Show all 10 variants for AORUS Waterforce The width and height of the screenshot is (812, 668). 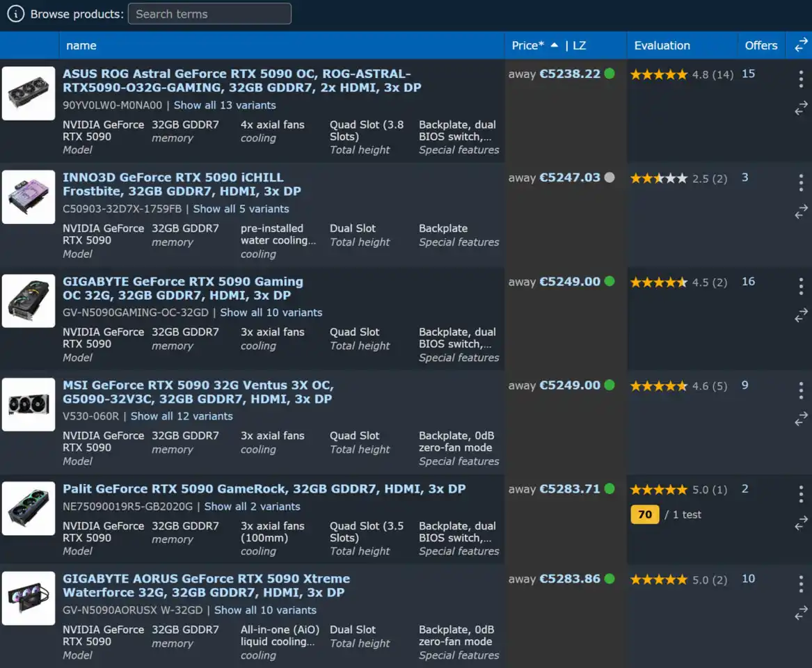(265, 610)
